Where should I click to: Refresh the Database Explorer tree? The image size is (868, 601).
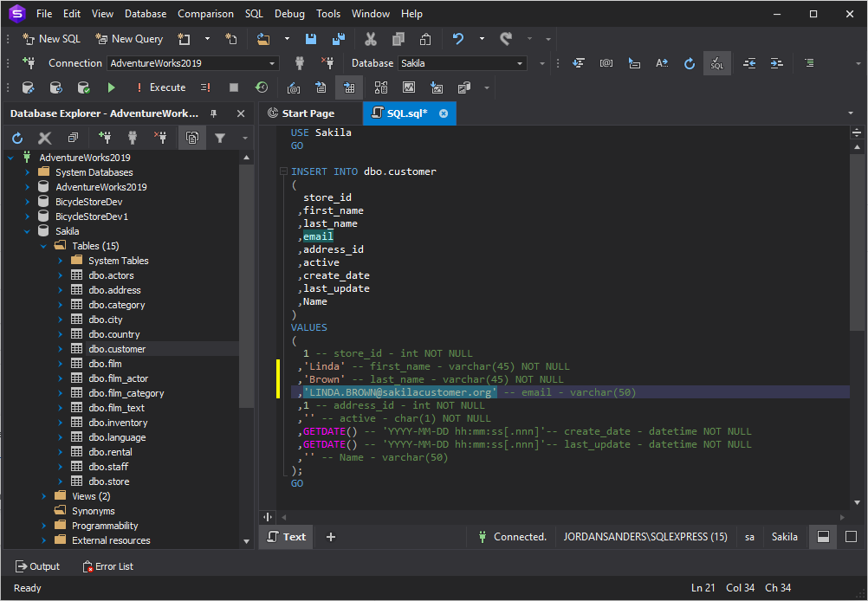[x=17, y=138]
